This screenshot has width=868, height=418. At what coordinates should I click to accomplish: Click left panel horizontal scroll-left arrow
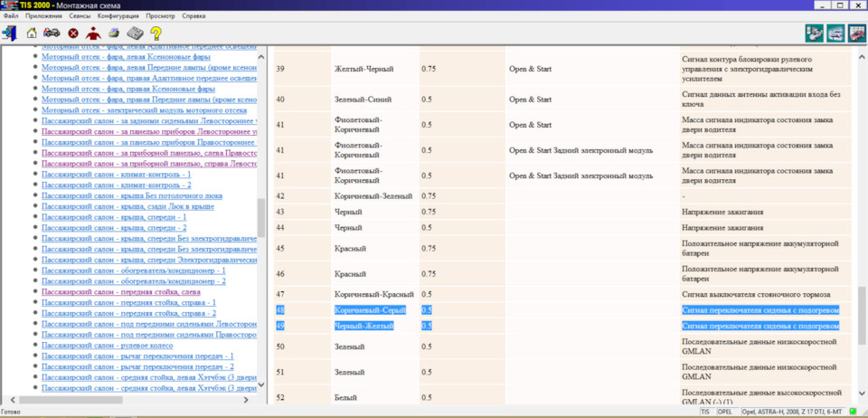pos(13,399)
